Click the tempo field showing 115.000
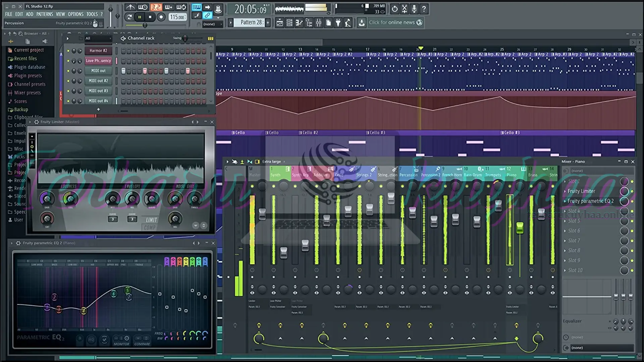Screen dimensions: 644x362 [x=177, y=17]
